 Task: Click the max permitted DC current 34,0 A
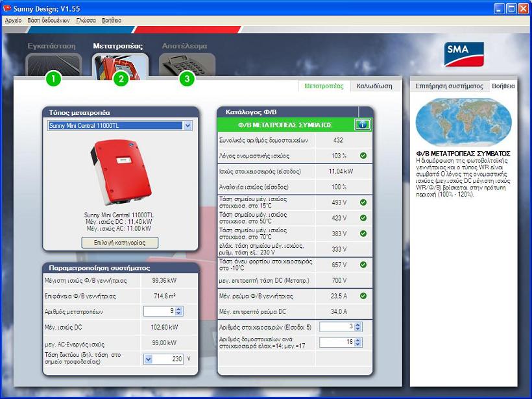pos(339,311)
